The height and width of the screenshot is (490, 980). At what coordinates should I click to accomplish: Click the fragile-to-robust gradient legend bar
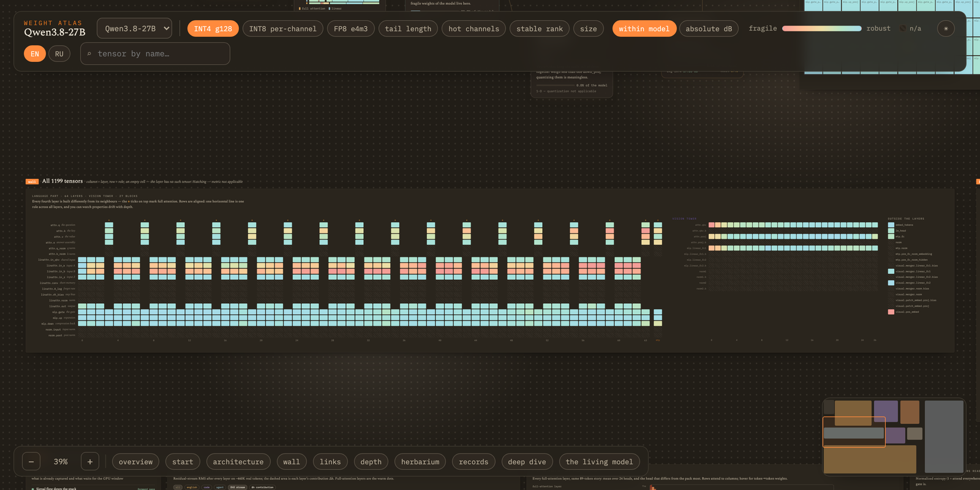[822, 29]
